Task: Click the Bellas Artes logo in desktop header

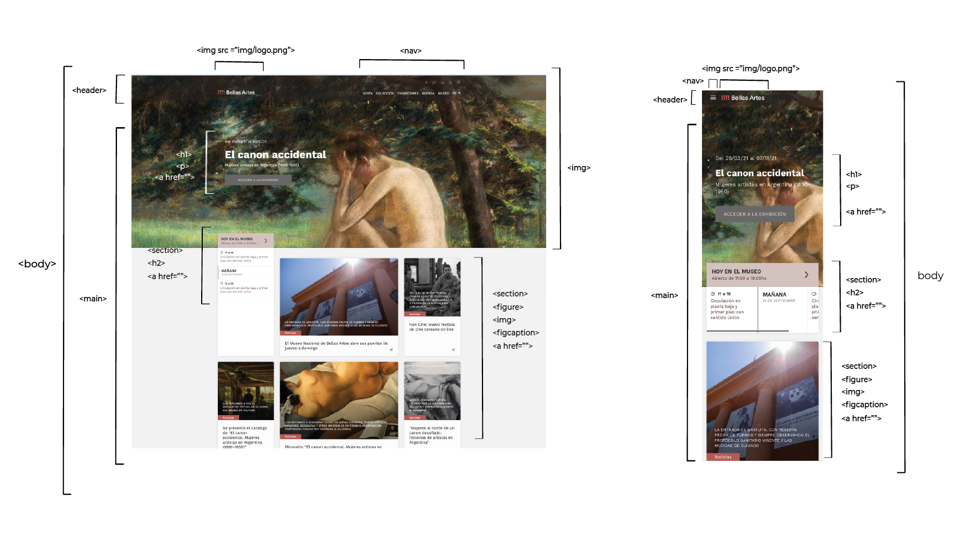Action: pyautogui.click(x=236, y=92)
